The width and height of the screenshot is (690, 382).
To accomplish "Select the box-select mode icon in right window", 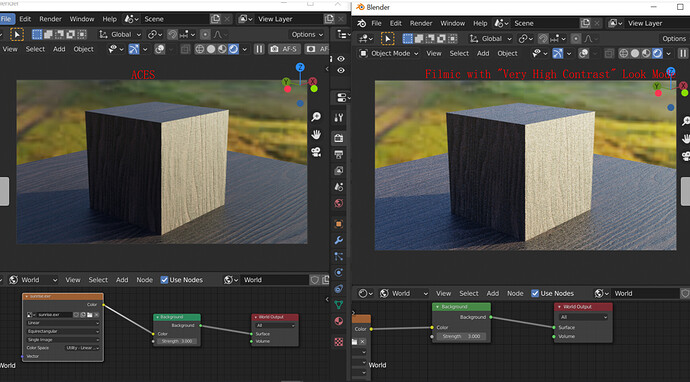I will (407, 39).
